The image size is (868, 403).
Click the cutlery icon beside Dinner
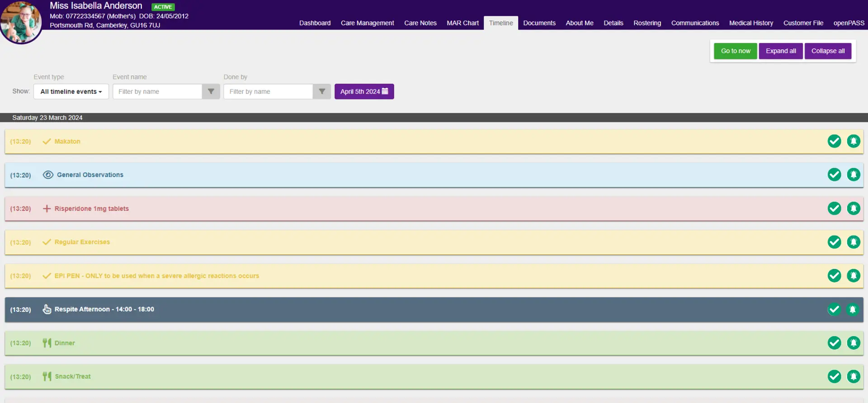[47, 343]
